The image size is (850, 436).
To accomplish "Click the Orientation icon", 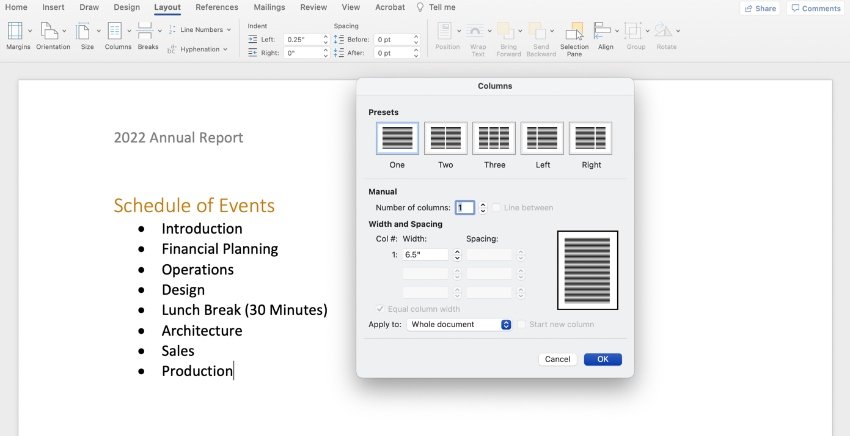I will [50, 31].
